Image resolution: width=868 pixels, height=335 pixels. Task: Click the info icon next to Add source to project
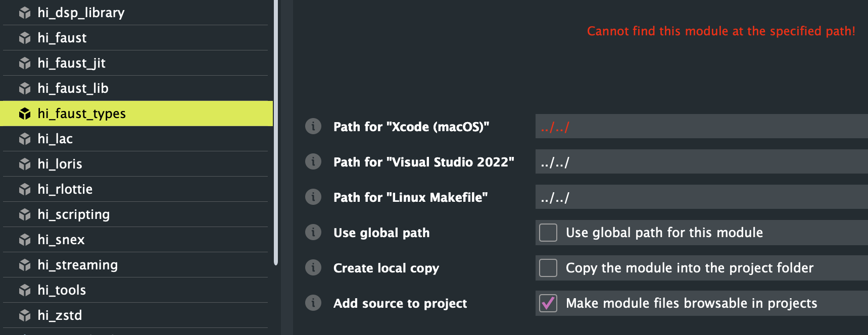(313, 303)
